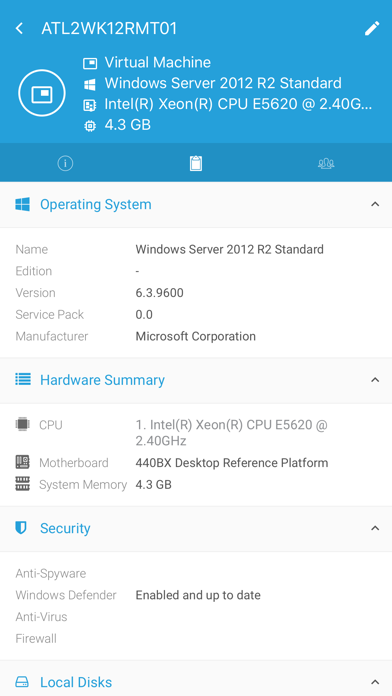Open the info tab
Image resolution: width=392 pixels, height=696 pixels.
click(65, 163)
